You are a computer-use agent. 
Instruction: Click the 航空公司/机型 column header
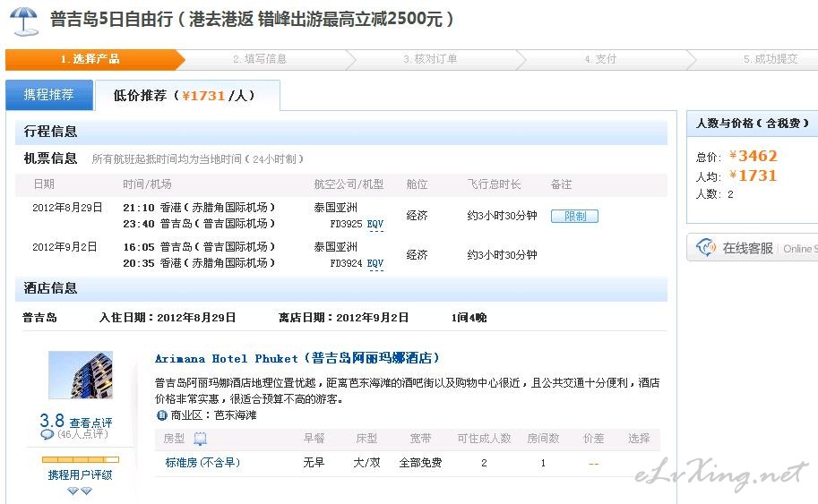pos(349,184)
